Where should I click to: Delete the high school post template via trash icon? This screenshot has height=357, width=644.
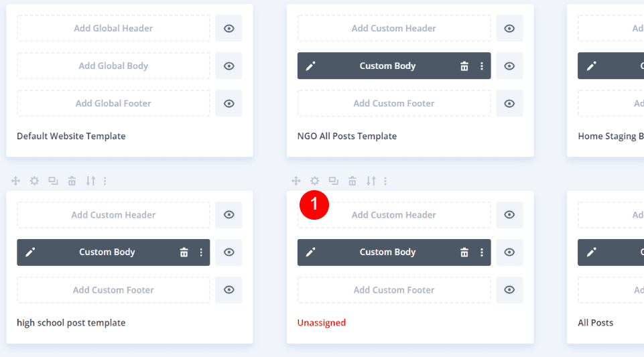pyautogui.click(x=72, y=181)
